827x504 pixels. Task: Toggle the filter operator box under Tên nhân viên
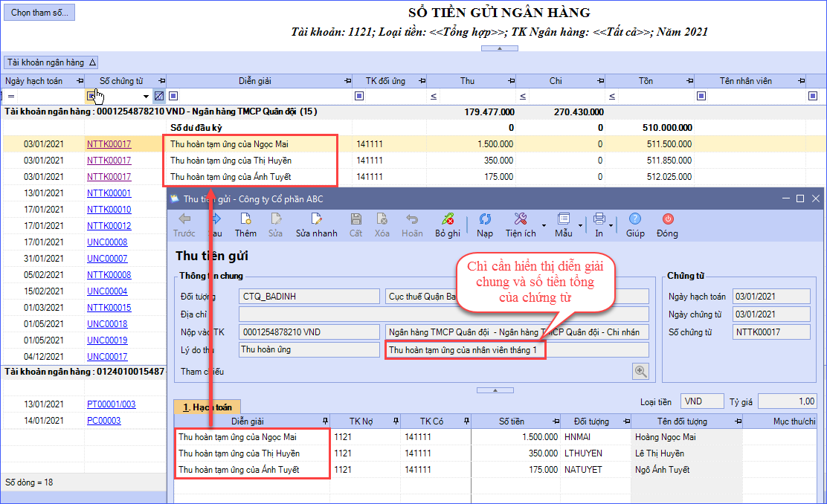[x=701, y=96]
